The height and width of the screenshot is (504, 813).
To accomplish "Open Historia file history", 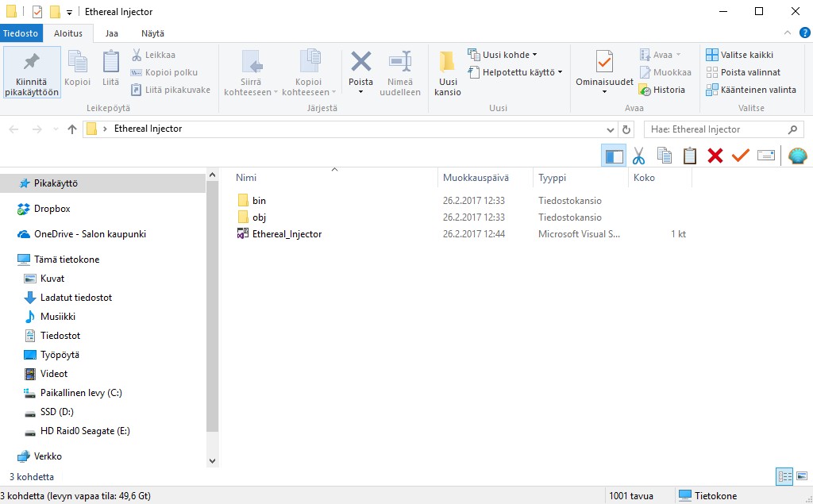I will coord(662,90).
